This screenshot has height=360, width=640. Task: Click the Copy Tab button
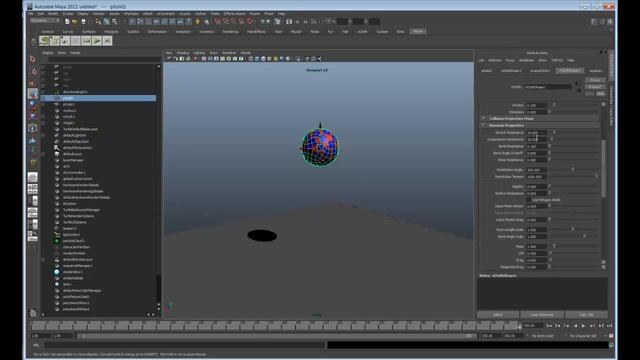586,315
